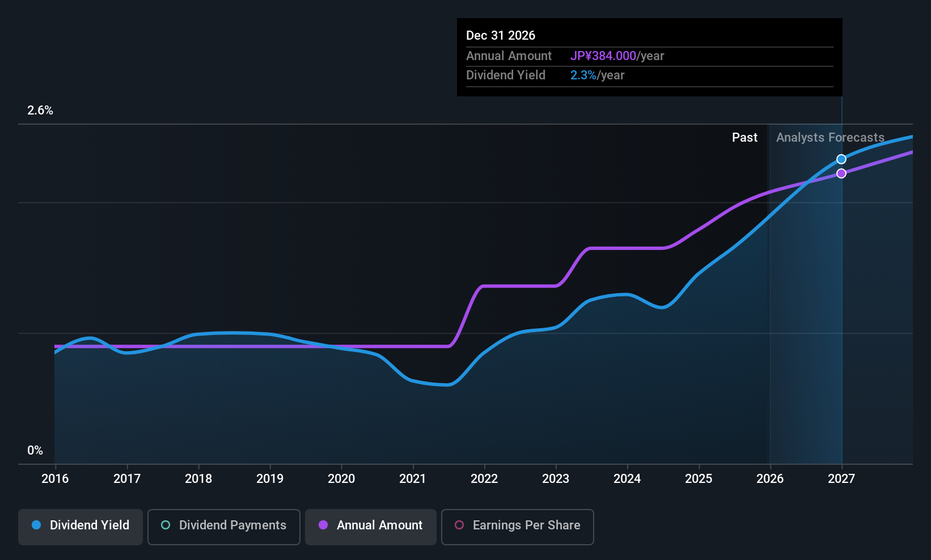The image size is (931, 560).
Task: Click the 2018 year on the axis
Action: [x=198, y=479]
